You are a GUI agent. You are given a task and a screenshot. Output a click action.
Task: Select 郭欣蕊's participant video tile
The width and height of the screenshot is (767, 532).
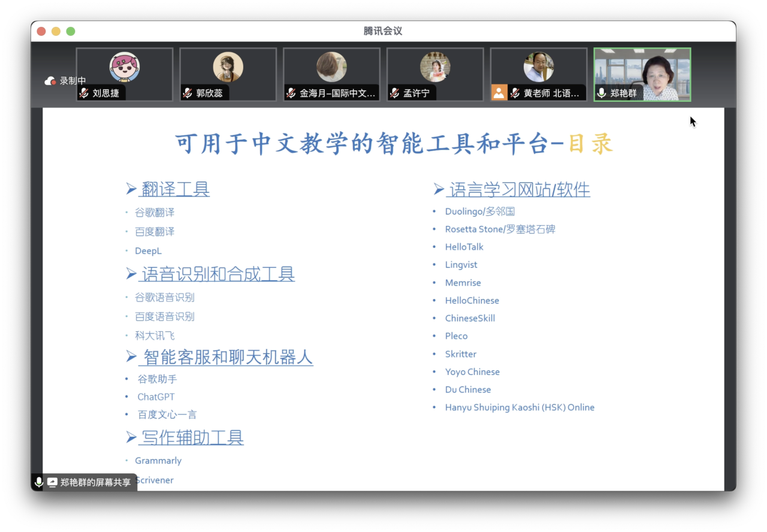click(x=228, y=74)
